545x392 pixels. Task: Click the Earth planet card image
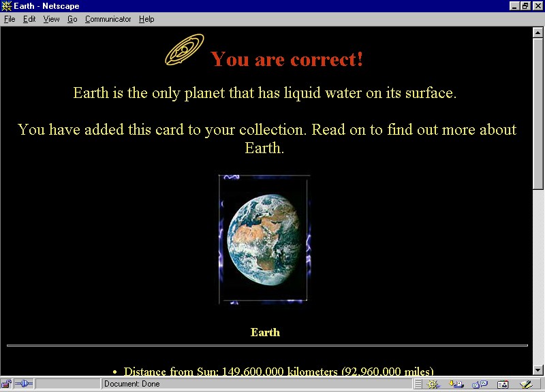pyautogui.click(x=264, y=238)
